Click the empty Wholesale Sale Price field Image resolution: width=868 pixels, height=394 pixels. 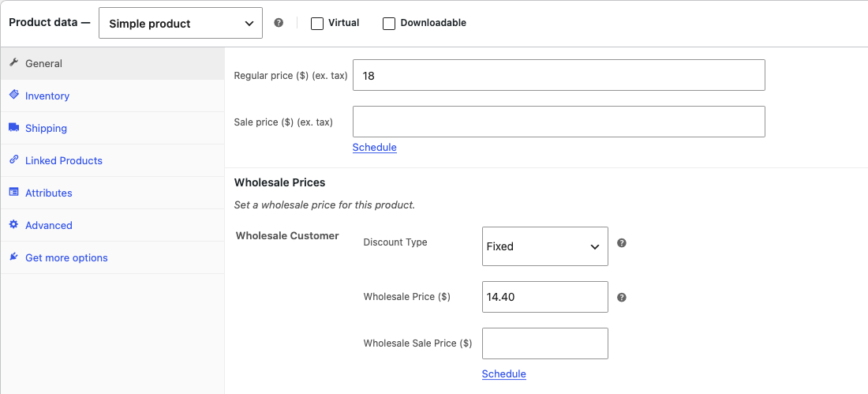click(544, 343)
